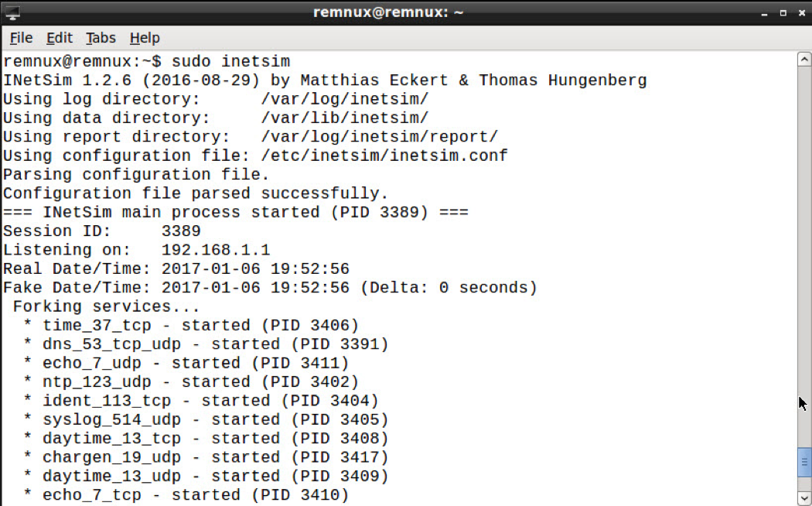Viewport: 812px width, 506px height.
Task: Open the Tabs menu
Action: (101, 38)
